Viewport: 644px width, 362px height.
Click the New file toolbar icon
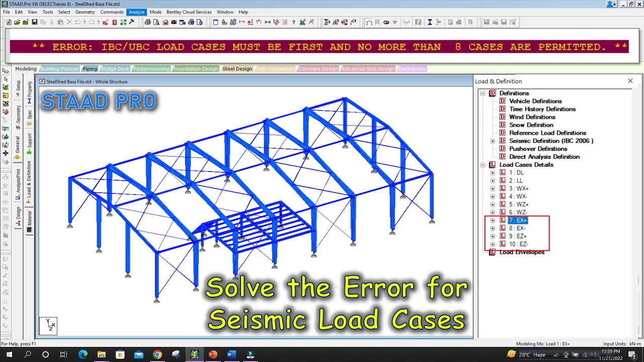9,22
